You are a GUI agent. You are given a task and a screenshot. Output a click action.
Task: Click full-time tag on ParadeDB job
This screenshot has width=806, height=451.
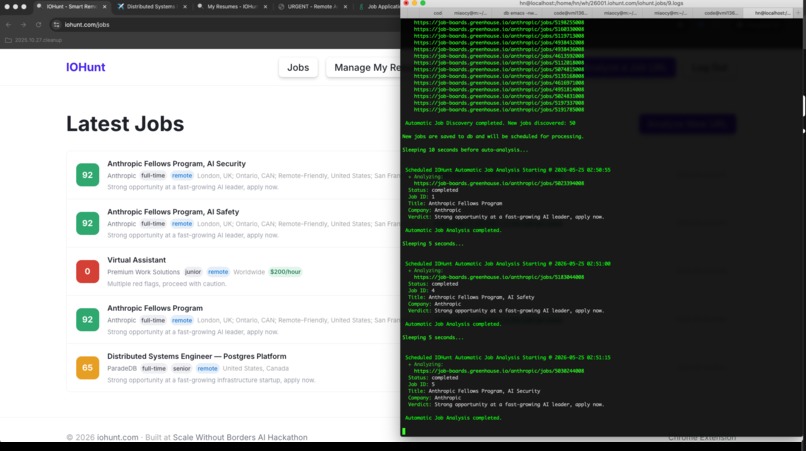(154, 369)
